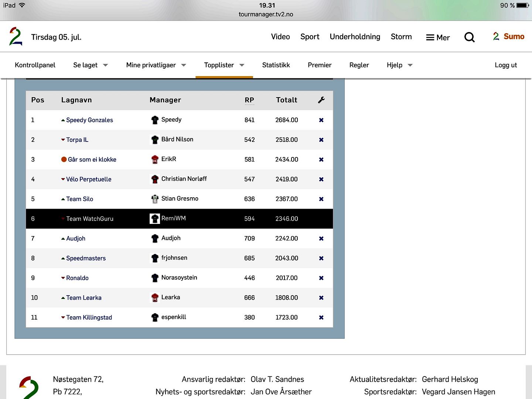Click the Lagnavn column header
The width and height of the screenshot is (532, 399).
tap(76, 100)
